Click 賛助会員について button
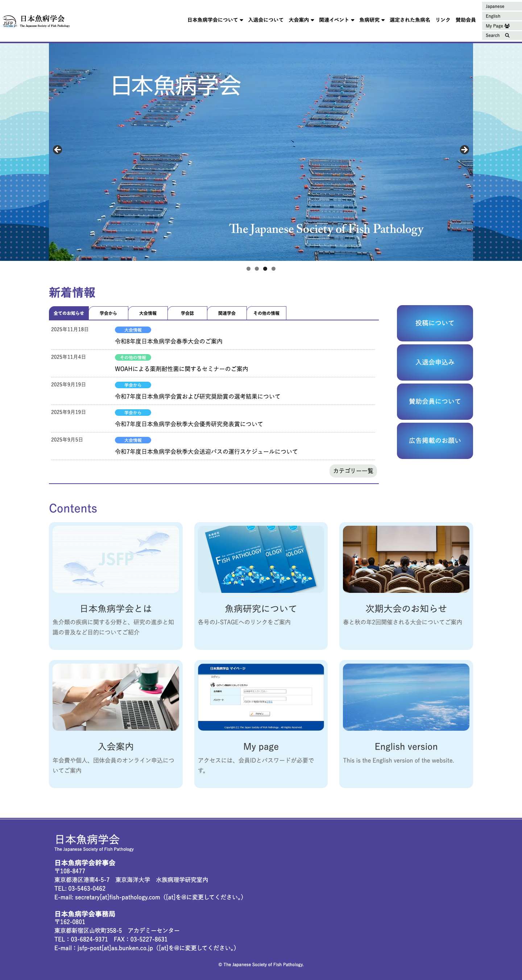Screen dimensions: 522x980 (x=435, y=401)
